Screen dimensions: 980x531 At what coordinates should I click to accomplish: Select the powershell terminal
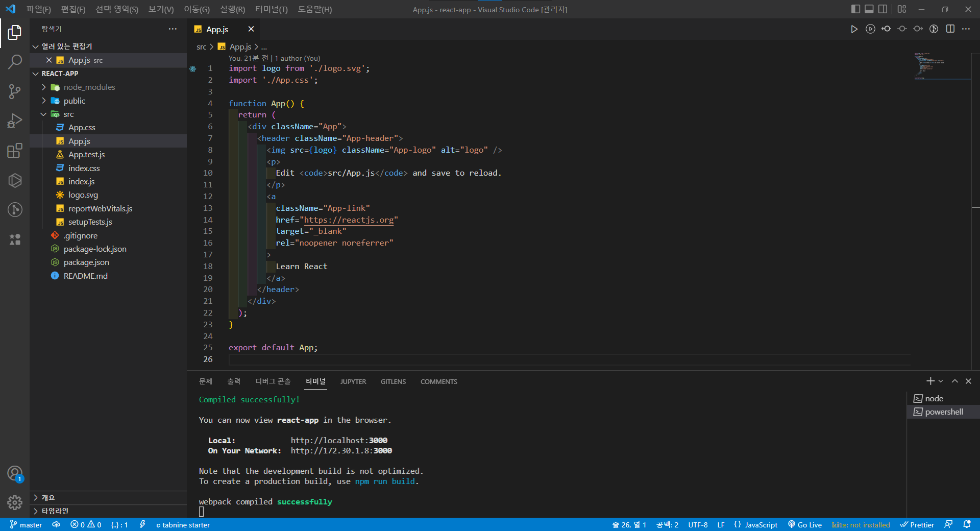pyautogui.click(x=943, y=412)
